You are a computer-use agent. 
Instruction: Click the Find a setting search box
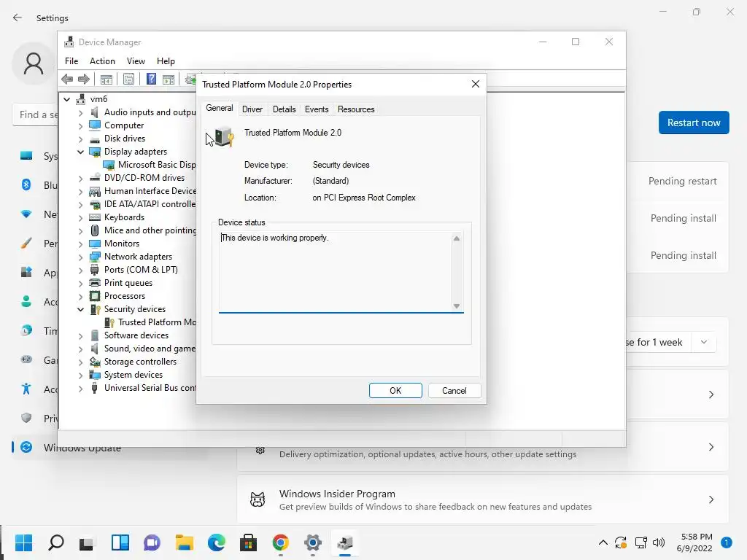click(x=35, y=114)
